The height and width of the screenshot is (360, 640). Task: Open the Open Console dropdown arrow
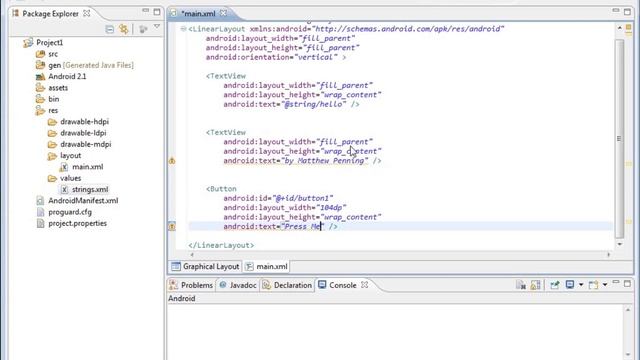[604, 284]
